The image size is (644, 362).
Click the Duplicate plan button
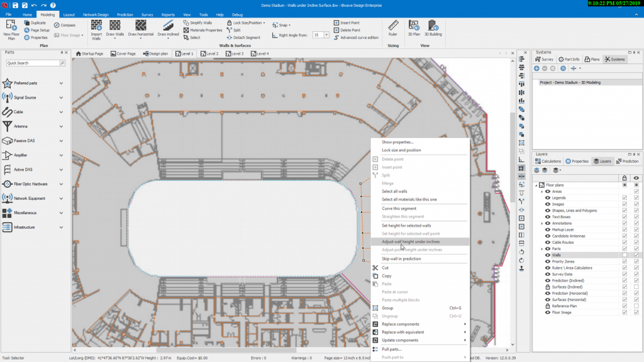35,23
